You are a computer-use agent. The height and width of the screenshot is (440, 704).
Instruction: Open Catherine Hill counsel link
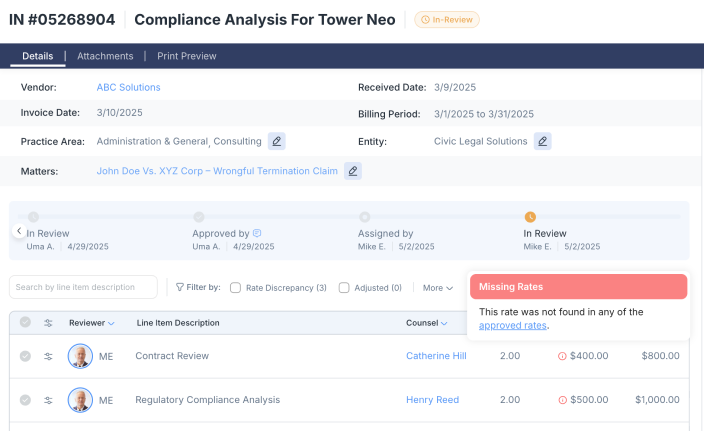[436, 356]
